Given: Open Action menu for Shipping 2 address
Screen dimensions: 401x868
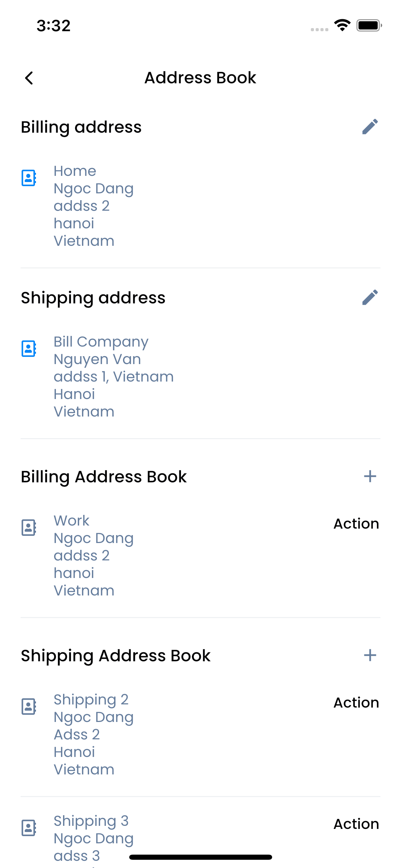Looking at the screenshot, I should tap(356, 702).
